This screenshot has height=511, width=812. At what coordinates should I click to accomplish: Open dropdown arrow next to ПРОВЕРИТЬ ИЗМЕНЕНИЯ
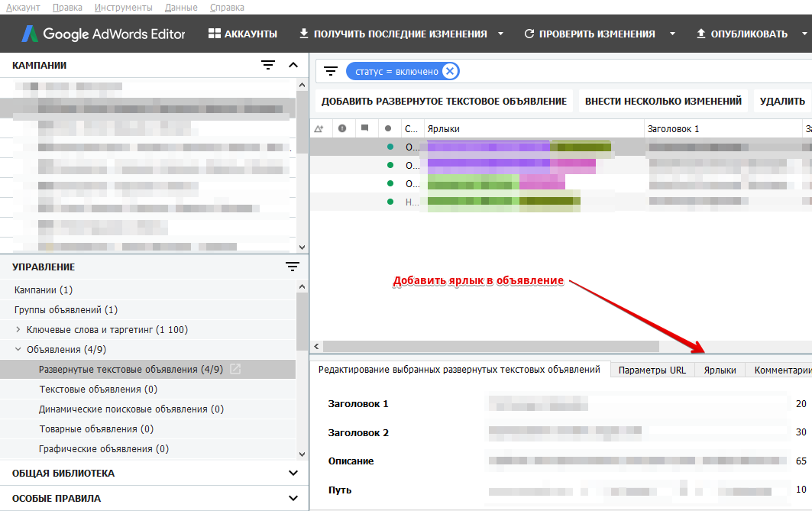pyautogui.click(x=672, y=34)
